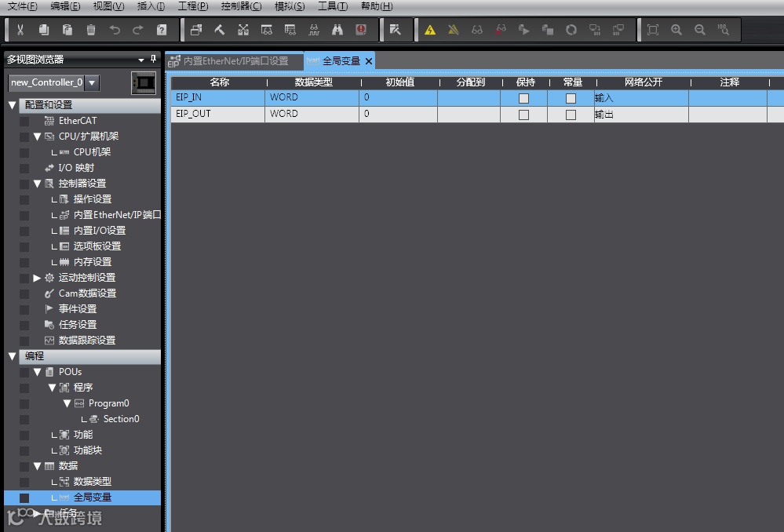The height and width of the screenshot is (532, 784).
Task: Click the EIP_OUT name cell
Action: click(217, 114)
